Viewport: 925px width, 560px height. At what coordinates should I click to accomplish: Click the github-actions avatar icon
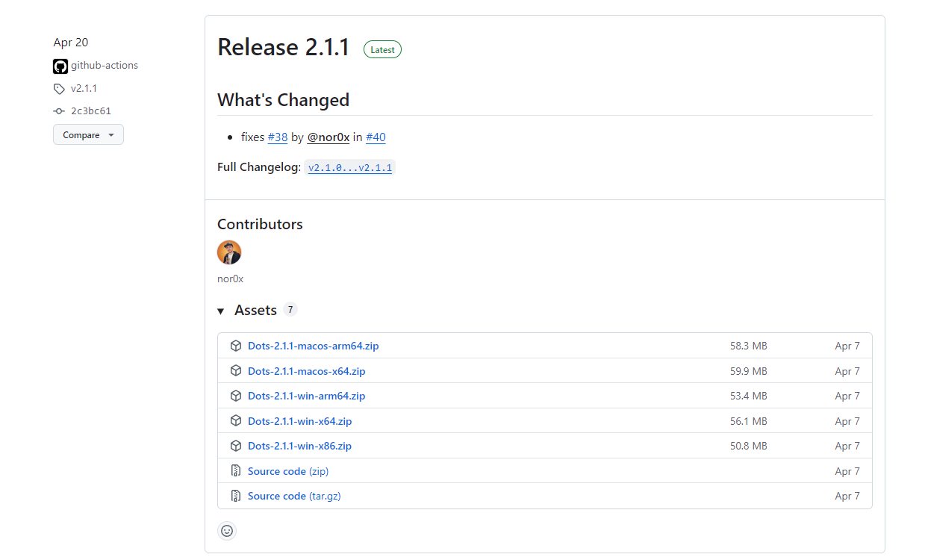60,66
